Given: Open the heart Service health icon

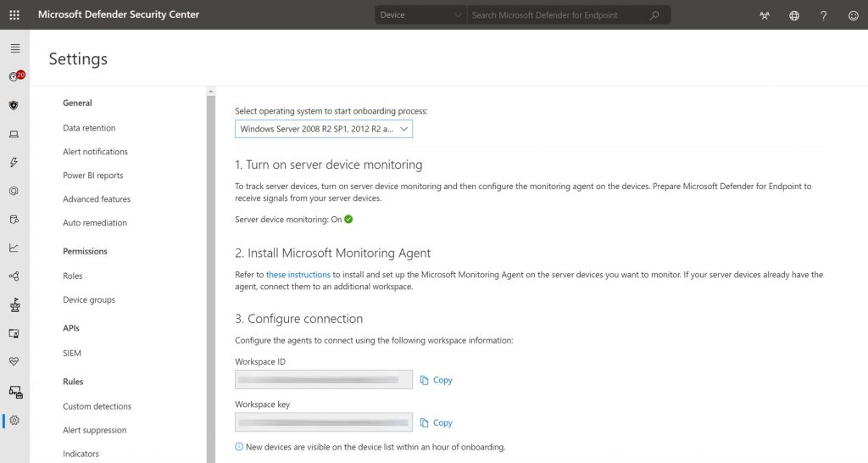Looking at the screenshot, I should click(14, 361).
